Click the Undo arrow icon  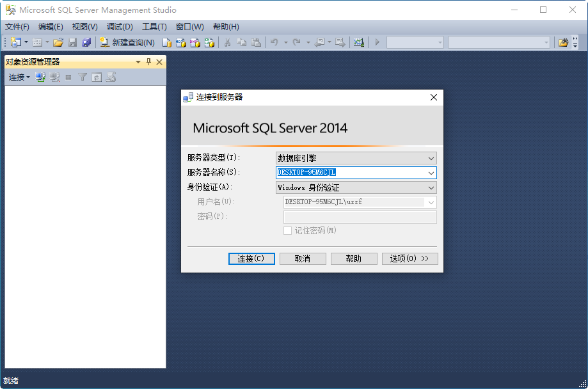(x=274, y=42)
